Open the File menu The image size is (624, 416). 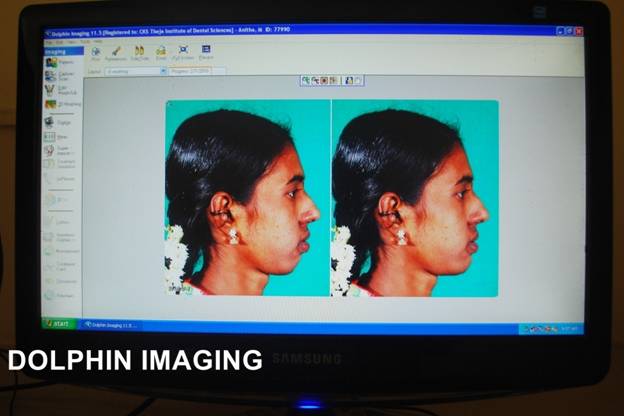click(x=49, y=42)
